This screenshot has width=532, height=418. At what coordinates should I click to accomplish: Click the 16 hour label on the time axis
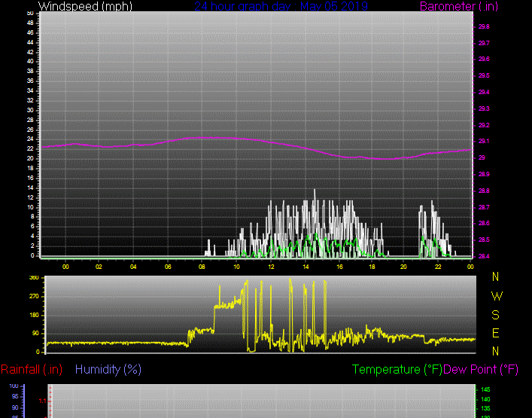339,267
